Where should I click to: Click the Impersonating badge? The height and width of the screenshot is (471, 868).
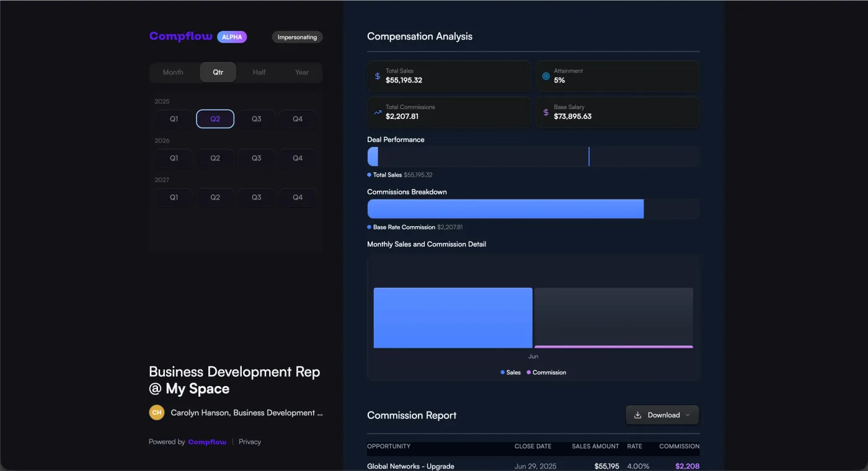(x=297, y=37)
